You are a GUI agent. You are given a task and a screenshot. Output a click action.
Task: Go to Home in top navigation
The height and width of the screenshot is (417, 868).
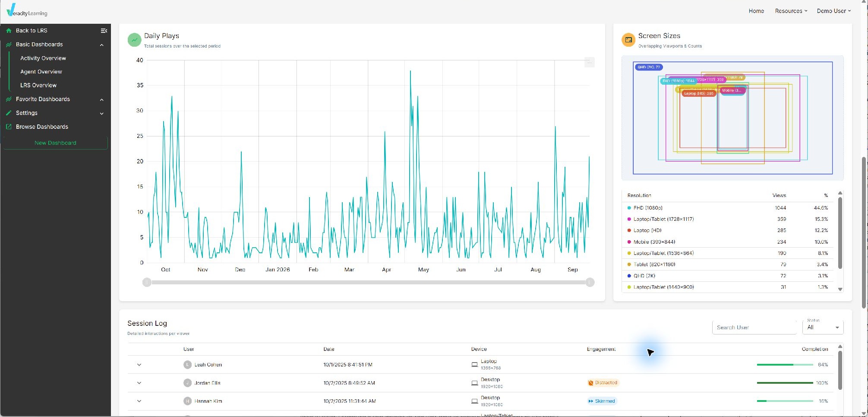pyautogui.click(x=756, y=11)
